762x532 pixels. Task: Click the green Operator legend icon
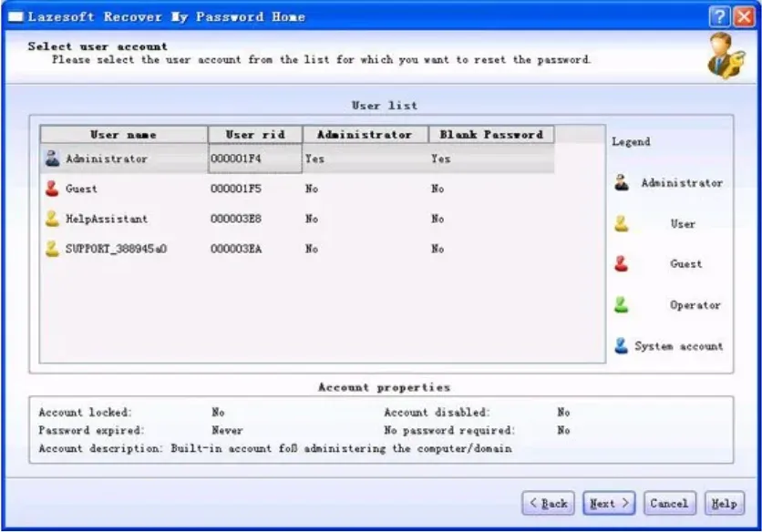coord(622,305)
